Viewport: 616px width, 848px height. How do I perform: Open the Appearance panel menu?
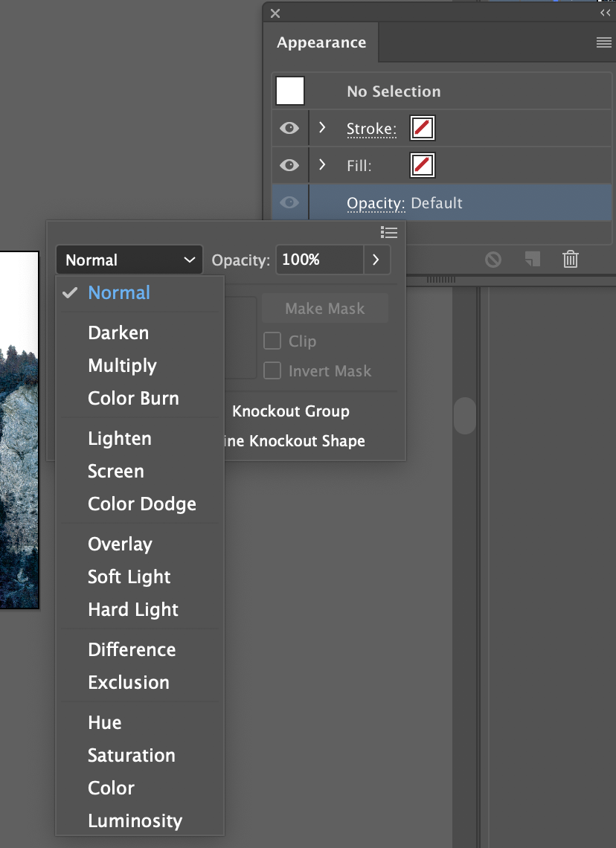[x=603, y=42]
